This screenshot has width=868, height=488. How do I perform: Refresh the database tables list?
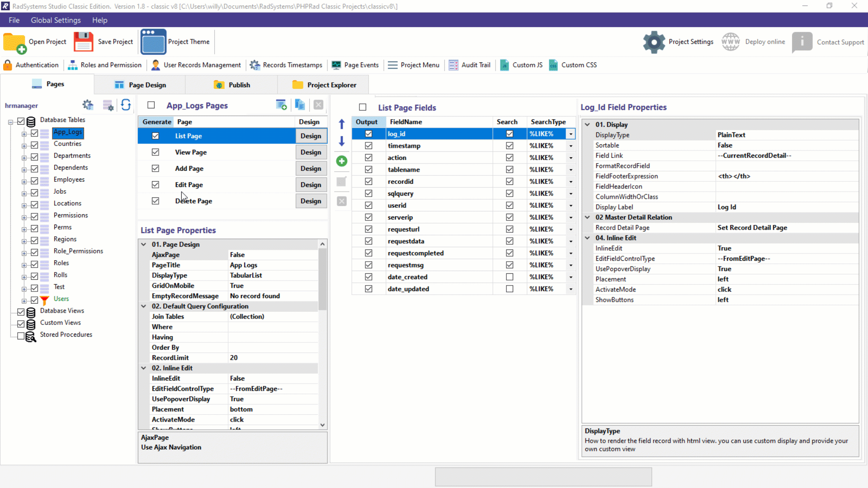point(126,105)
